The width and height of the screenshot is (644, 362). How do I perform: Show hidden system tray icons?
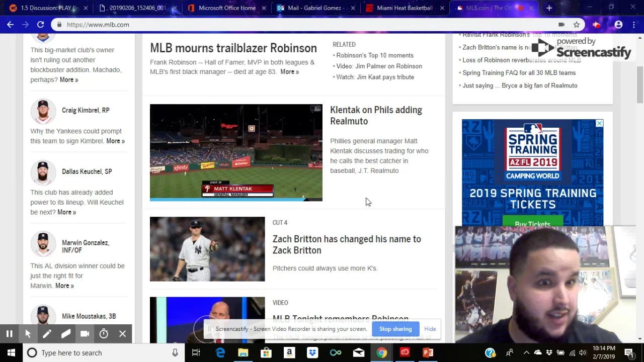click(x=526, y=353)
